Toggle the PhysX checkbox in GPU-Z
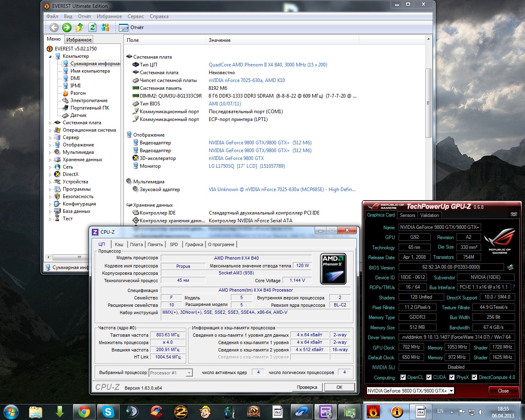The width and height of the screenshot is (525, 420). click(x=452, y=377)
